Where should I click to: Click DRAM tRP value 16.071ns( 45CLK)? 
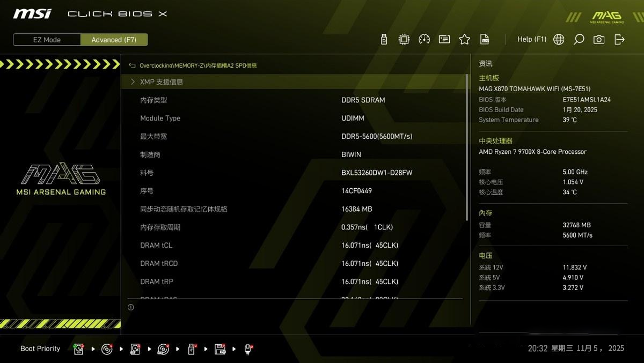click(370, 281)
